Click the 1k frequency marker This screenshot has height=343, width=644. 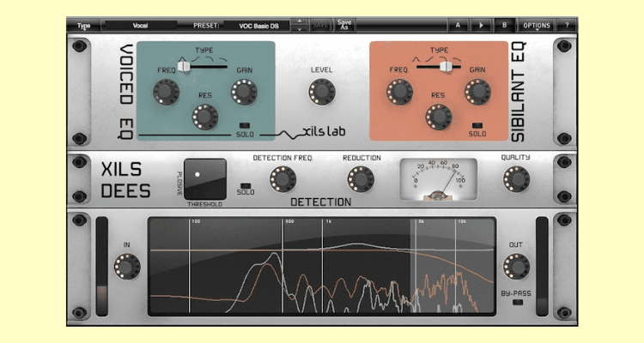[x=329, y=221]
